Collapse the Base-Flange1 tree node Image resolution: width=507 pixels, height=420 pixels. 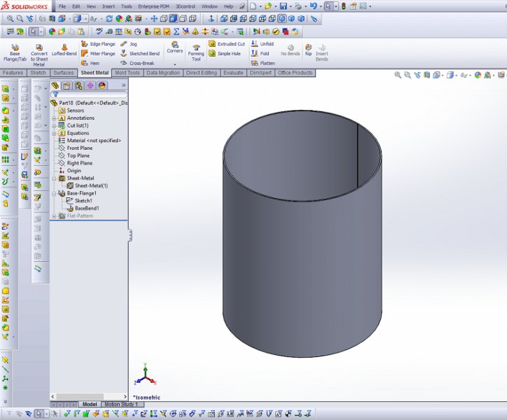54,193
